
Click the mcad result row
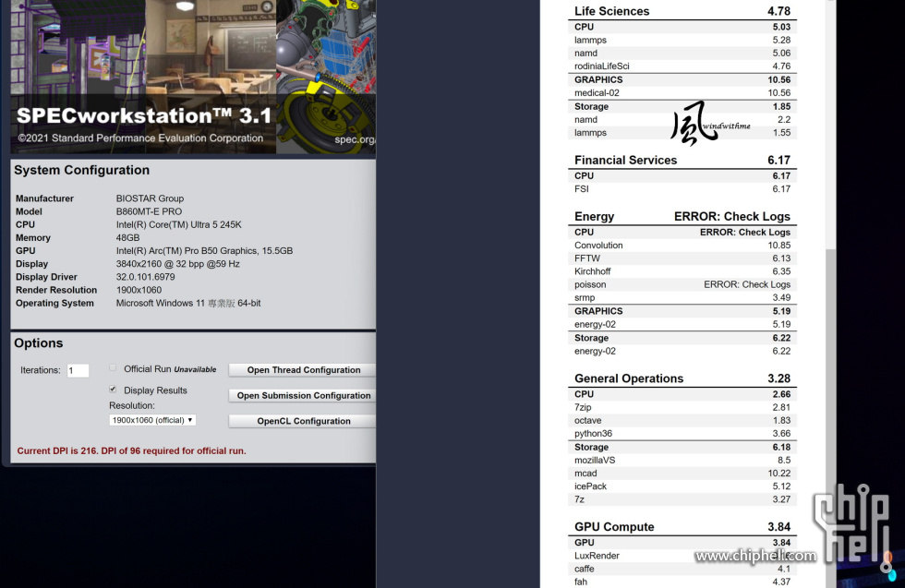pos(682,474)
